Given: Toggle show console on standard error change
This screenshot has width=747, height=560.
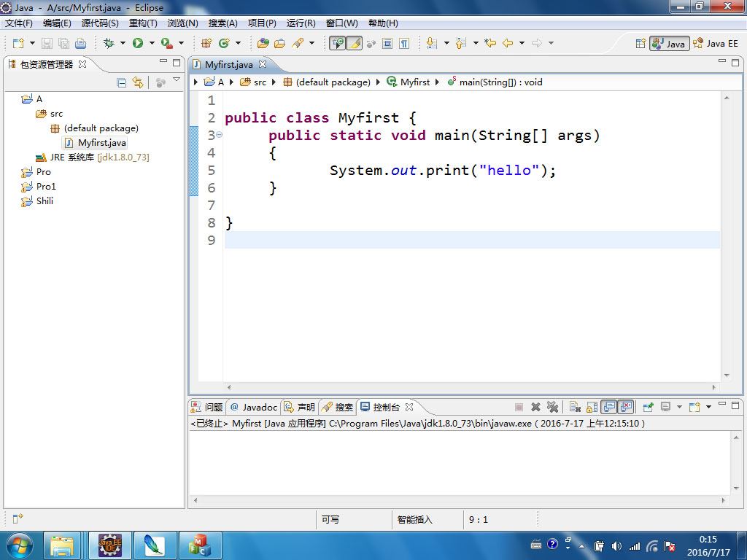Looking at the screenshot, I should (625, 407).
